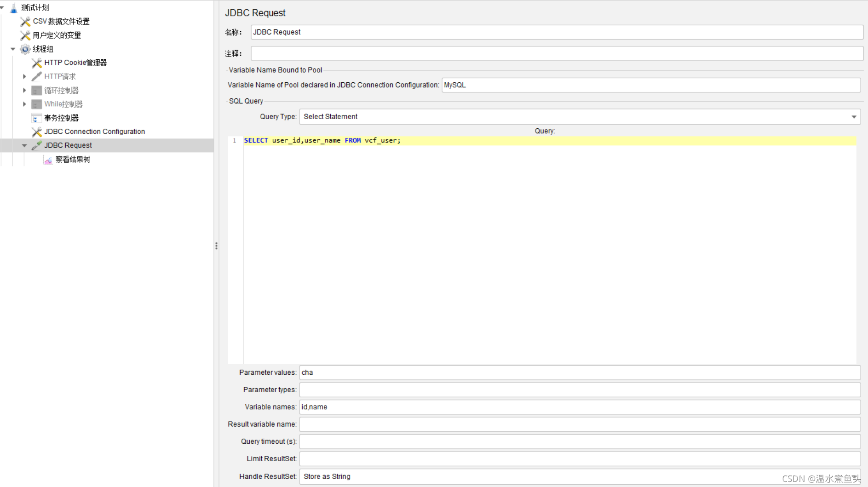Select 事务控制器 in the tree

coord(61,118)
